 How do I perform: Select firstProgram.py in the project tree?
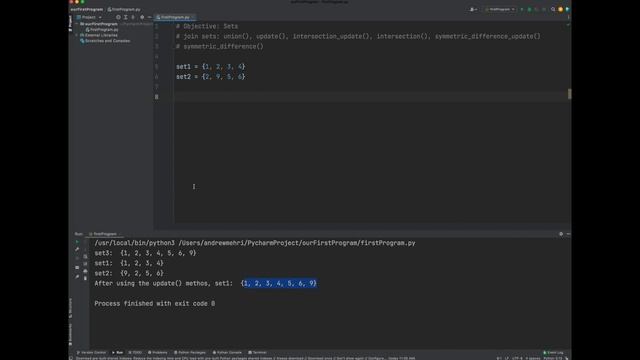click(x=102, y=29)
